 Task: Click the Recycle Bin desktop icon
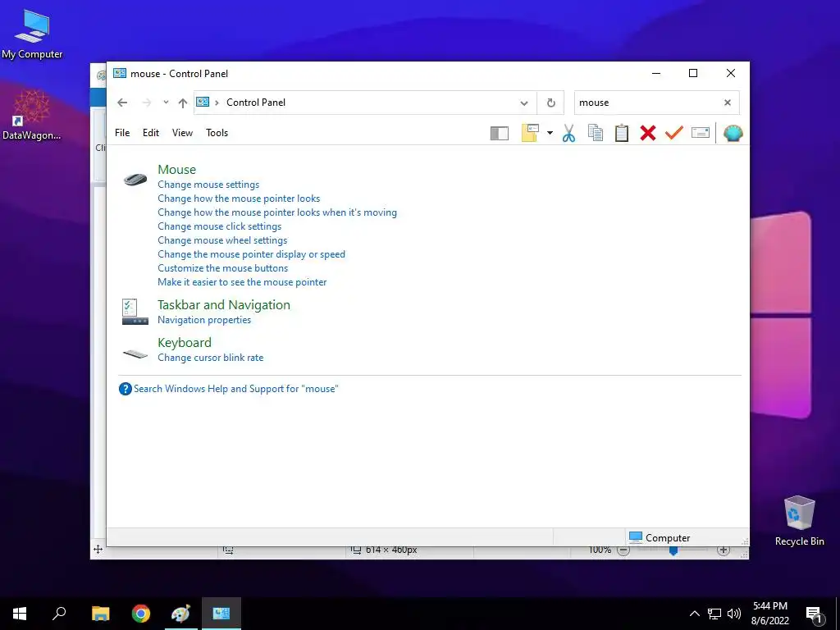[799, 520]
